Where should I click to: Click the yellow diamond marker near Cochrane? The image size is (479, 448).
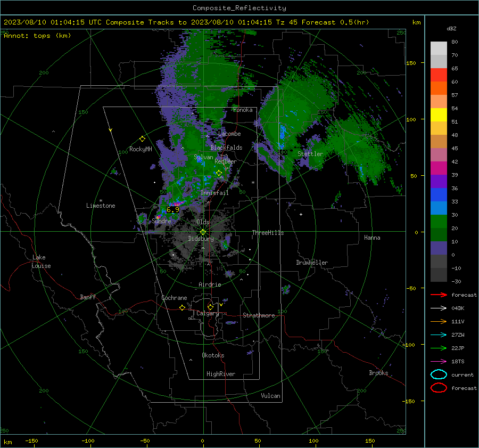[x=182, y=308]
